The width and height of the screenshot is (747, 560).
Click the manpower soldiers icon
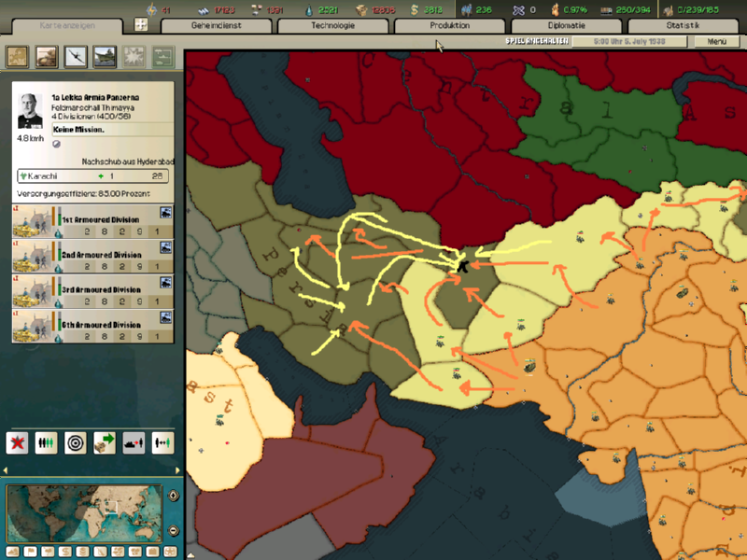(x=466, y=9)
